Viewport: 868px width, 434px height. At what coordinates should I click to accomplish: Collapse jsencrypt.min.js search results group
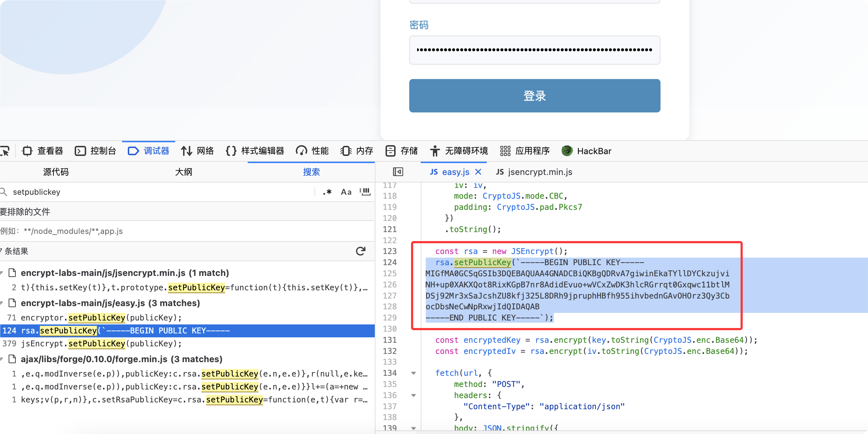(x=2, y=273)
